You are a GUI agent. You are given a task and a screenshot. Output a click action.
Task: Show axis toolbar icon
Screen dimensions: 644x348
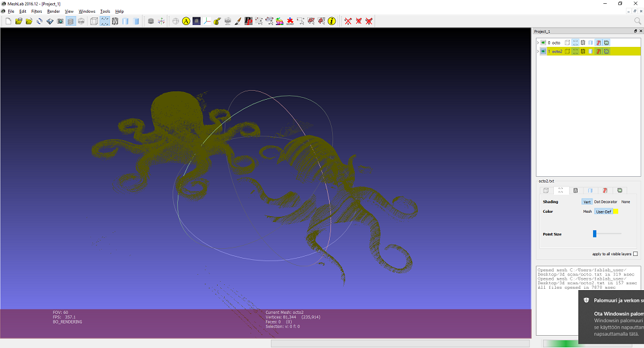tap(162, 21)
